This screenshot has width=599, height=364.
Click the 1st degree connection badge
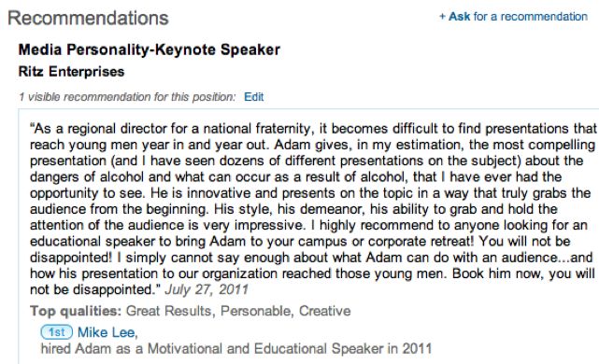point(57,332)
